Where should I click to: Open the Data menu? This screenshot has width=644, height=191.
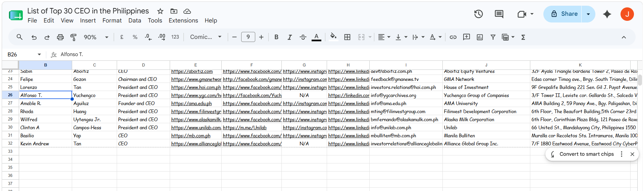pyautogui.click(x=135, y=20)
